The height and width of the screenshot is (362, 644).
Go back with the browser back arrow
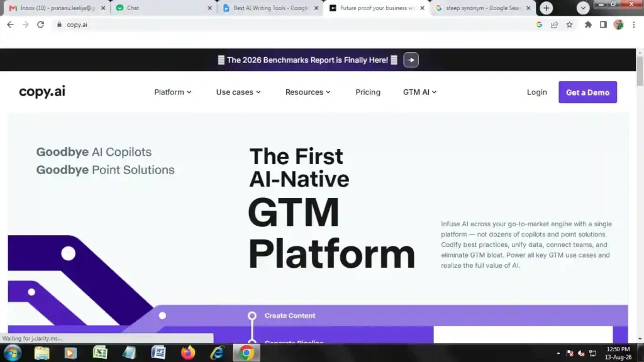pos(10,25)
